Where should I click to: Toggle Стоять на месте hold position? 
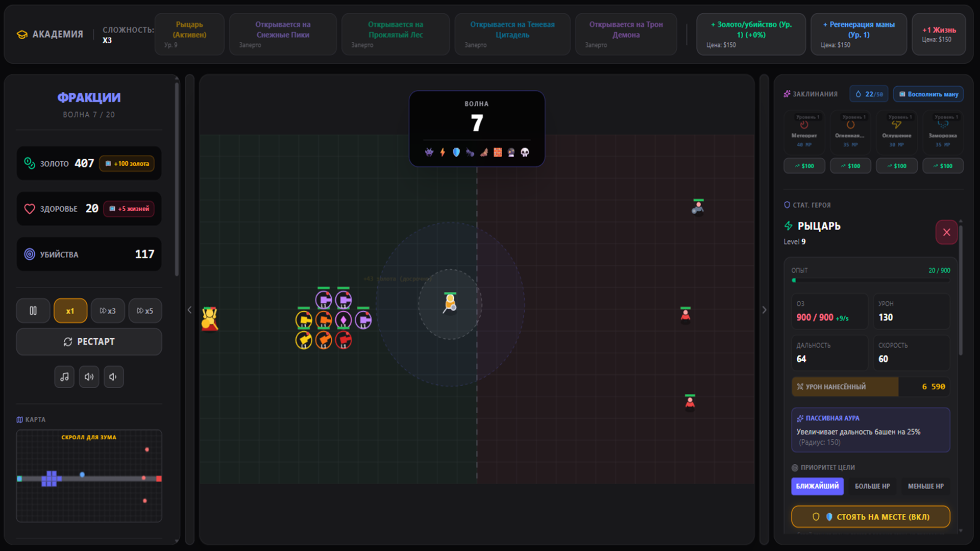coord(870,517)
